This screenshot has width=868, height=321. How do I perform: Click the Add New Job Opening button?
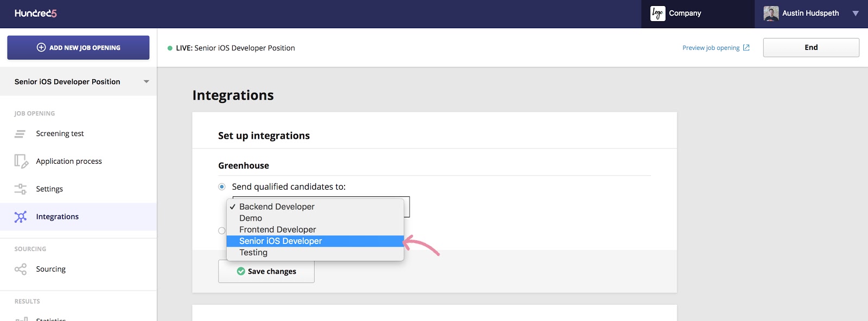pyautogui.click(x=78, y=48)
